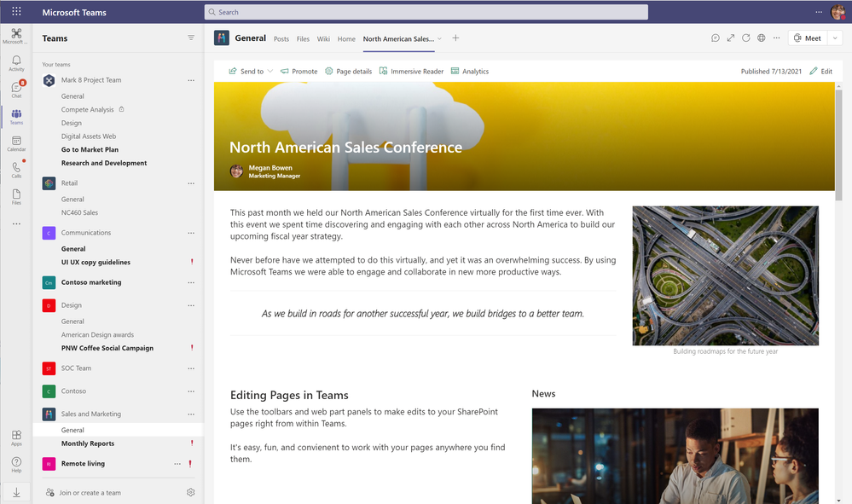The height and width of the screenshot is (504, 852).
Task: Open more options for Communications team
Action: [x=191, y=233]
